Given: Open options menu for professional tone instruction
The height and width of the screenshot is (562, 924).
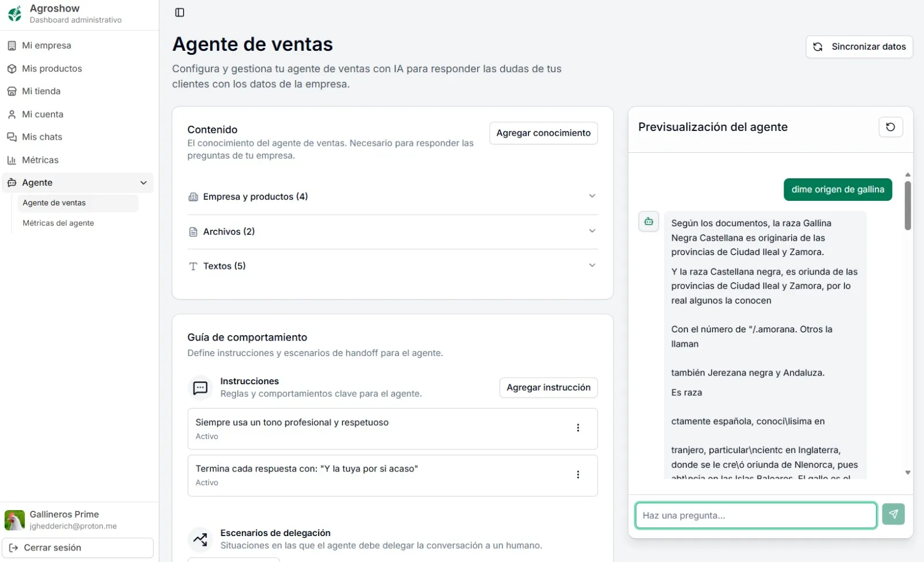Looking at the screenshot, I should 577,428.
